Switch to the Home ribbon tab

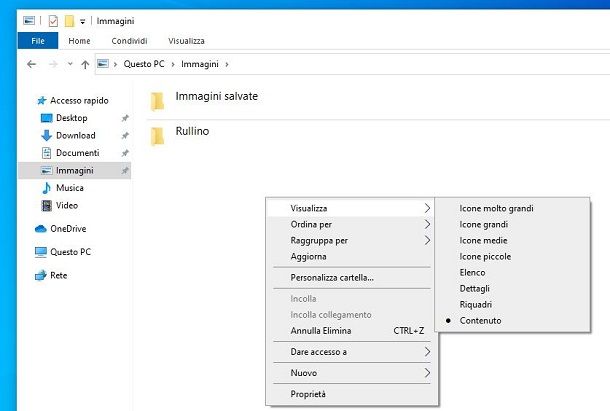[79, 41]
